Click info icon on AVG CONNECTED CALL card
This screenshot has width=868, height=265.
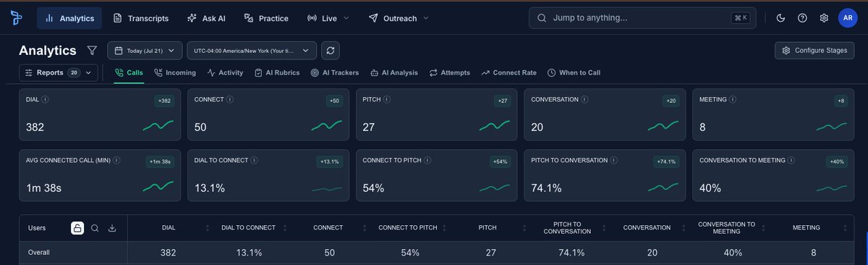(x=116, y=160)
